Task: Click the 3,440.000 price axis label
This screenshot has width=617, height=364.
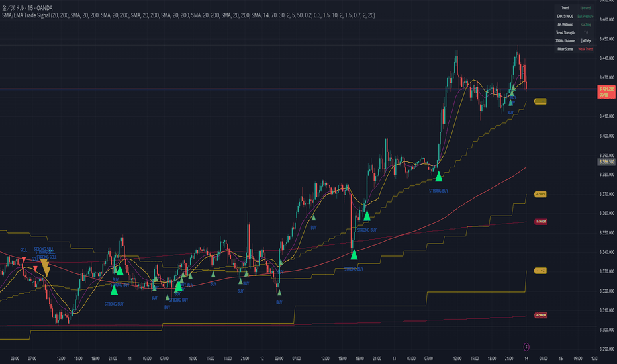Action: [x=607, y=58]
